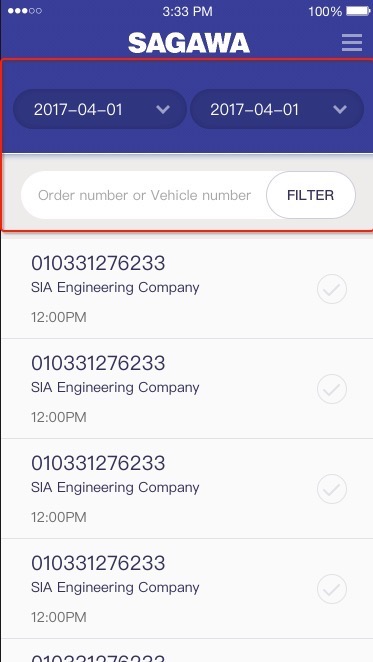
Task: Toggle the checkmark circle on fourth order
Action: point(332,589)
